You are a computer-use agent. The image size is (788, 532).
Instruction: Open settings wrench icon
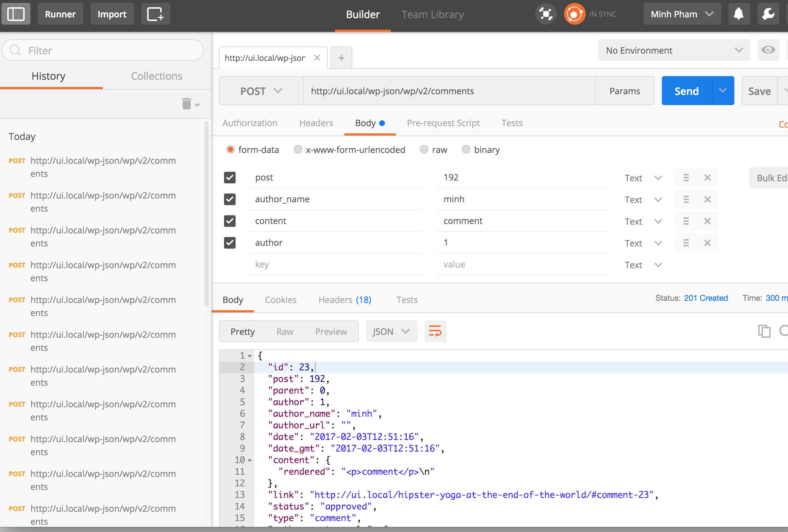pyautogui.click(x=768, y=14)
